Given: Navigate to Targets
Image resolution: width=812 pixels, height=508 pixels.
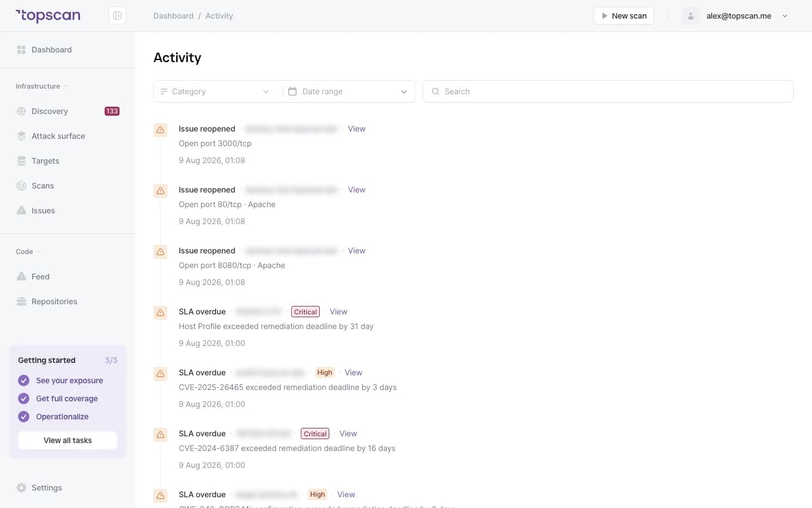Looking at the screenshot, I should [x=68, y=161].
